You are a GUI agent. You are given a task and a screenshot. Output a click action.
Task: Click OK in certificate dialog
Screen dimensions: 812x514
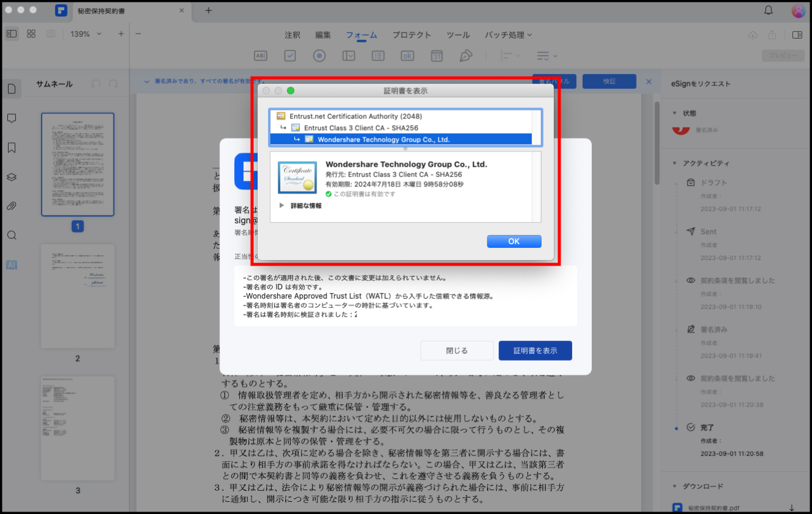click(x=514, y=241)
